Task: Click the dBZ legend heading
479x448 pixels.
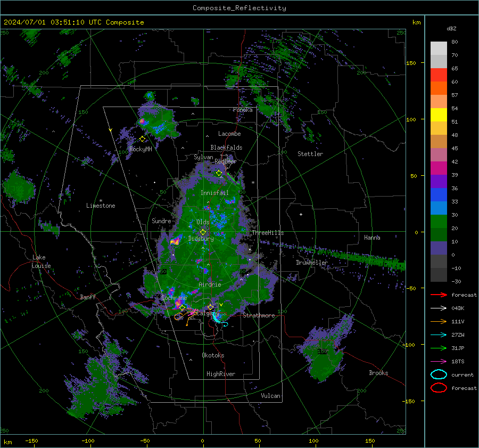Action: click(451, 28)
